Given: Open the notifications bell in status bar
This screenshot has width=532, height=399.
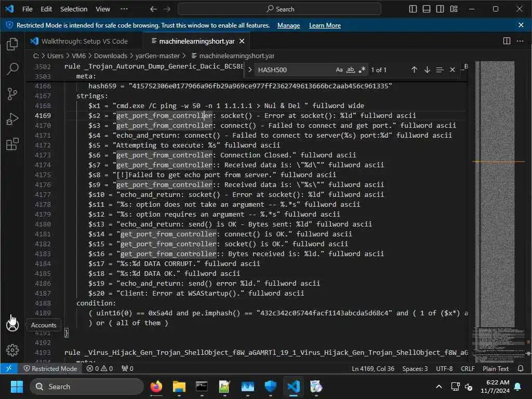Looking at the screenshot, I should click(521, 368).
